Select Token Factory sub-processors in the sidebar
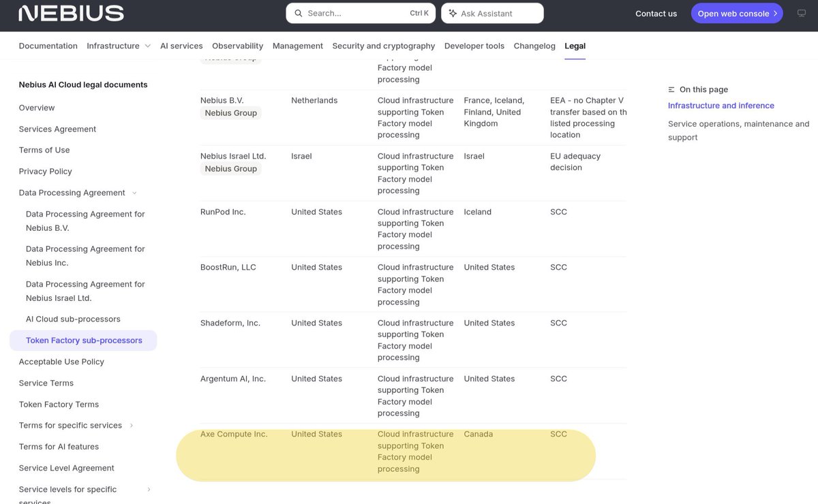This screenshot has height=504, width=818. pos(83,341)
